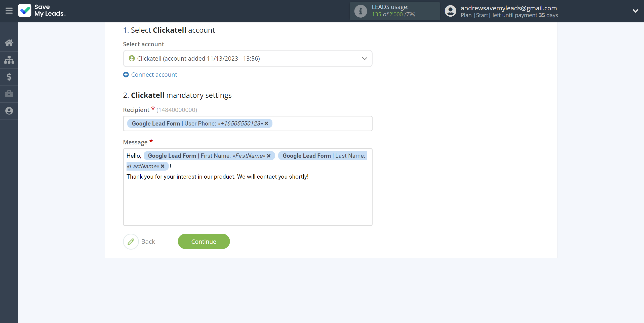Image resolution: width=644 pixels, height=323 pixels.
Task: Click the User Phone variable tag
Action: pos(200,124)
